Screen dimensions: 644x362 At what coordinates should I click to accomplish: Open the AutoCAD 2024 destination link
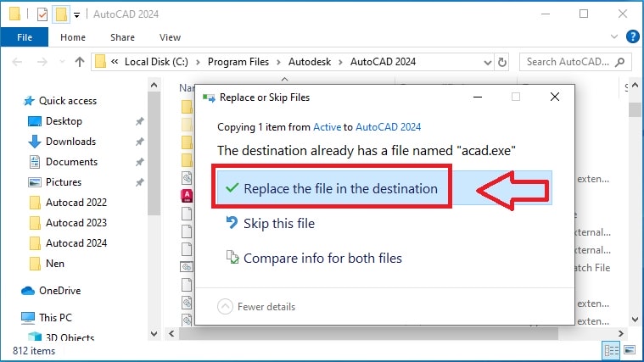coord(388,127)
